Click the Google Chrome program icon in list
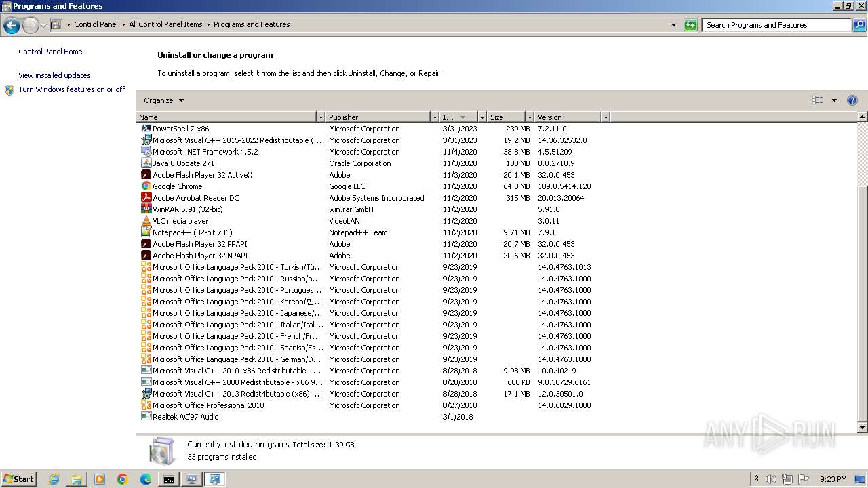 coord(146,186)
